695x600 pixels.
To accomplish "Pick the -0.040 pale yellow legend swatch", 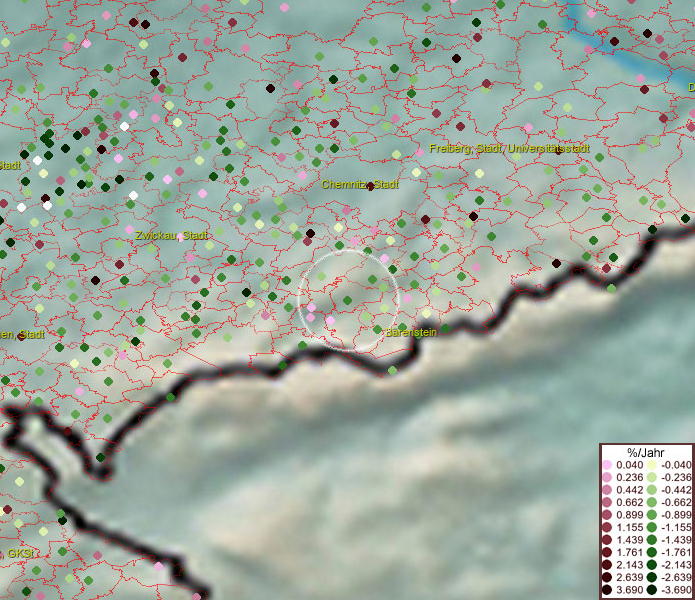I will 651,466.
